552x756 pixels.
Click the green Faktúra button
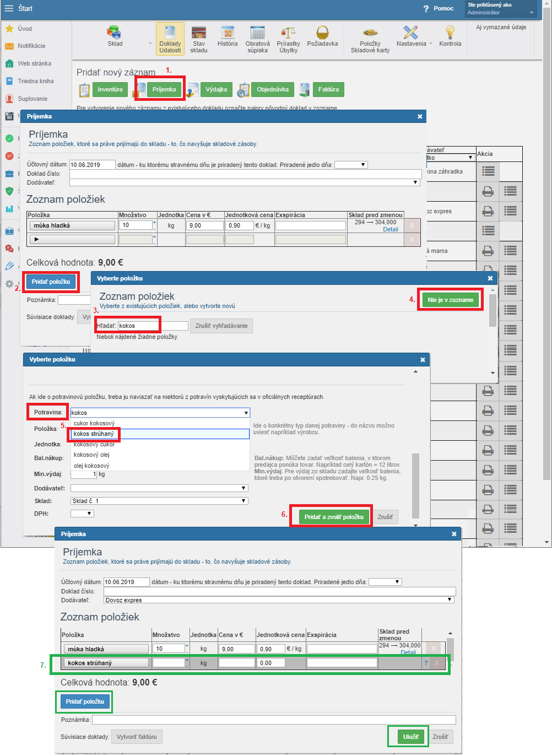(x=328, y=89)
